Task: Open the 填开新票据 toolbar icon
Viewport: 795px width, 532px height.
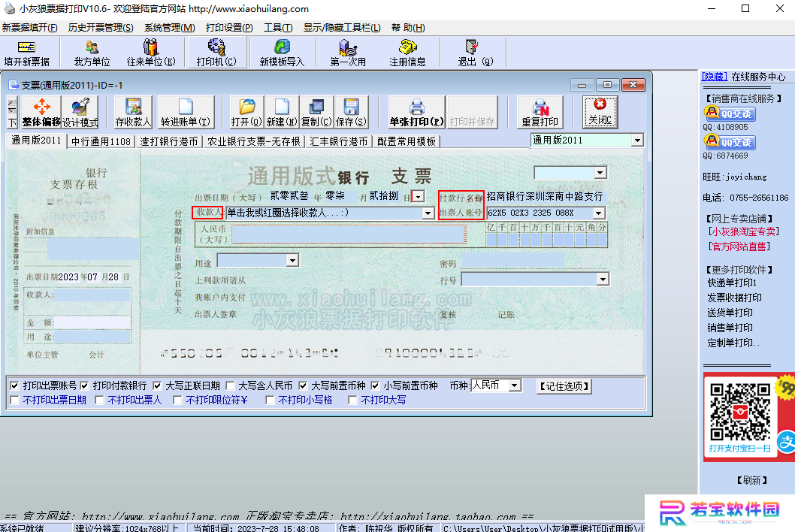Action: tap(26, 53)
